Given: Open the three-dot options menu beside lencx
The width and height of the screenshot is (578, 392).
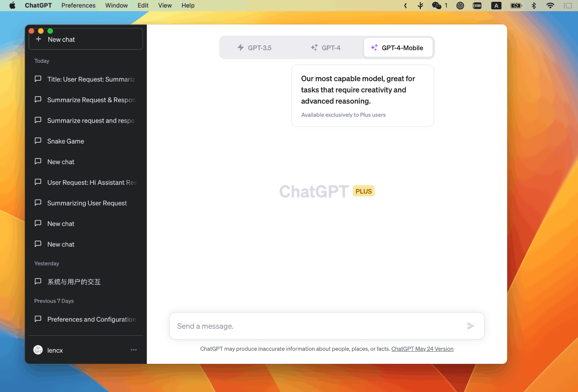Looking at the screenshot, I should (134, 350).
